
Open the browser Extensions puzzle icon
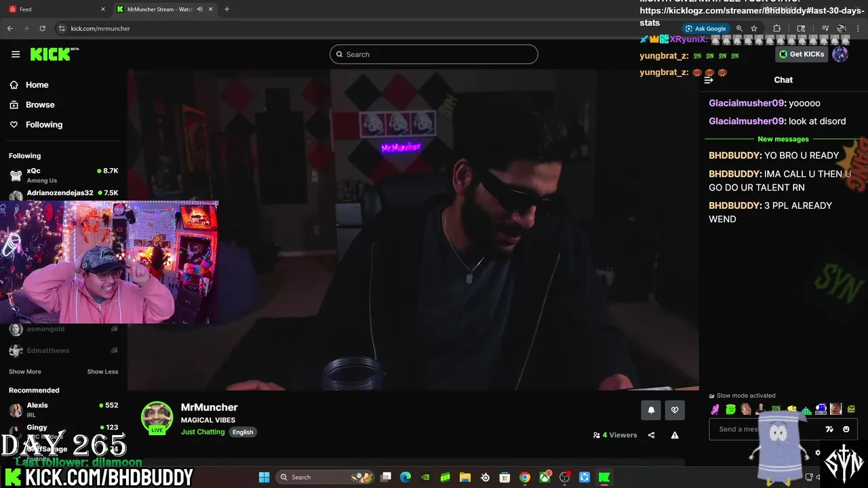pos(776,28)
